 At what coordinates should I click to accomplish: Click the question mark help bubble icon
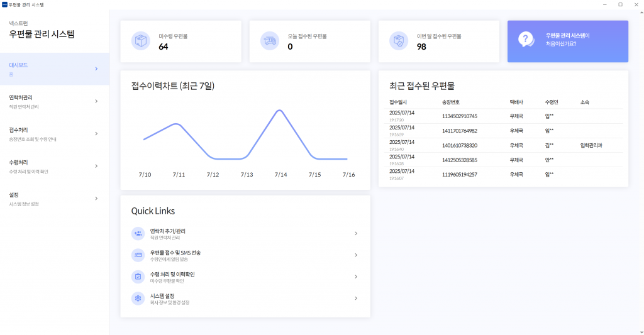tap(526, 41)
